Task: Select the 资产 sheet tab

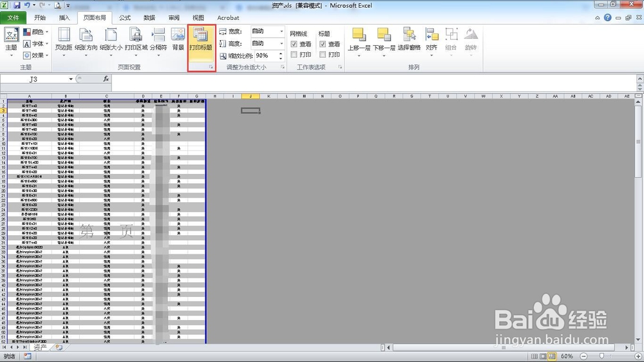Action: tap(40, 348)
